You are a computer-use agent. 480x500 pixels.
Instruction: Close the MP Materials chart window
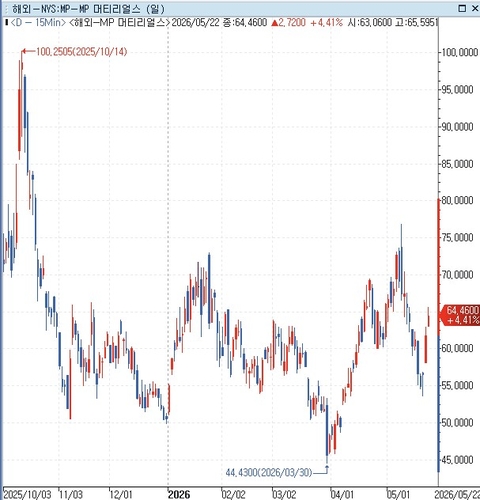[475, 8]
